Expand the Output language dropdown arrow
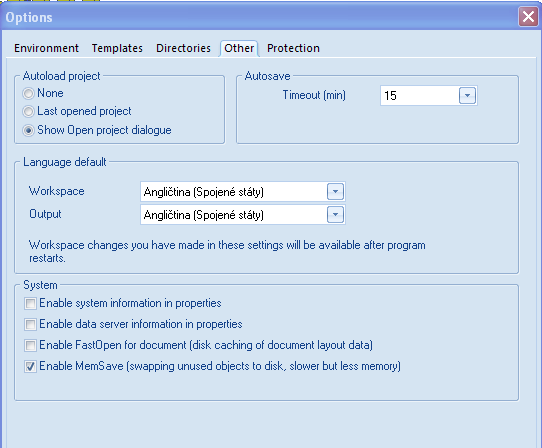Image resolution: width=542 pixels, height=448 pixels. 335,215
